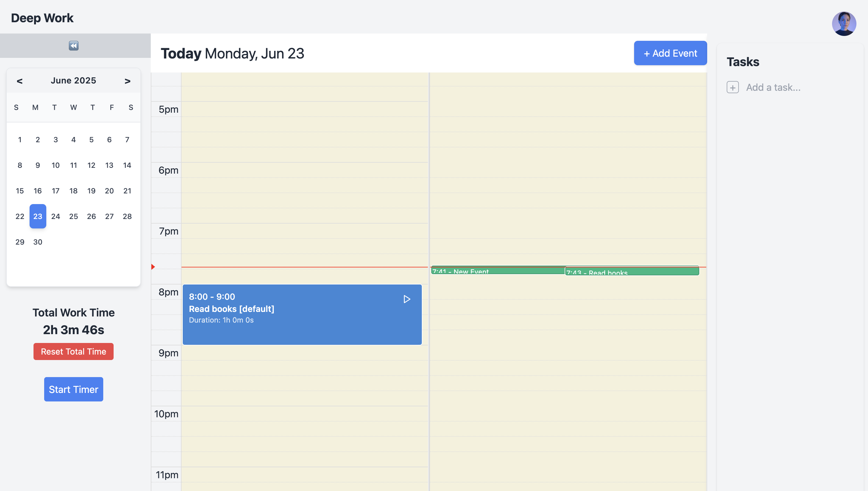
Task: Click the 6pm time slot label
Action: pyautogui.click(x=168, y=170)
